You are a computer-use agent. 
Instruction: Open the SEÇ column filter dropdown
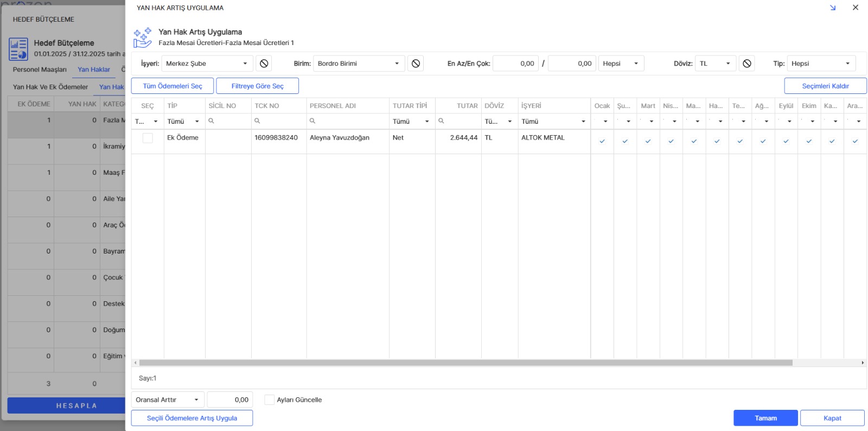pyautogui.click(x=147, y=122)
